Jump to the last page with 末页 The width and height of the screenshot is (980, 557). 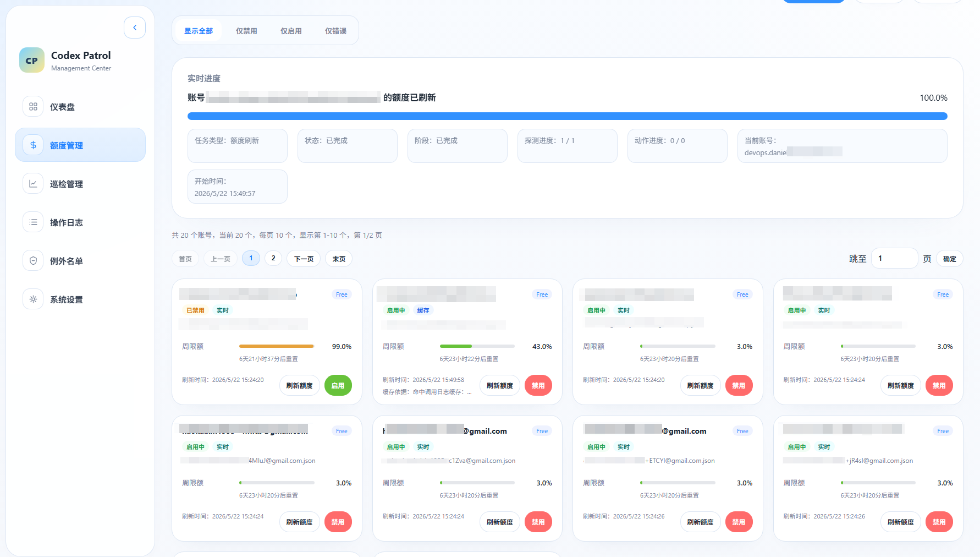[x=339, y=259]
